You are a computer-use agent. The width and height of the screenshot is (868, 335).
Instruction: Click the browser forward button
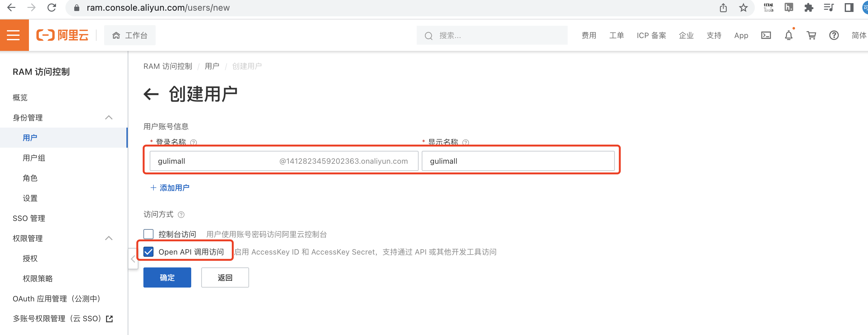coord(31,8)
